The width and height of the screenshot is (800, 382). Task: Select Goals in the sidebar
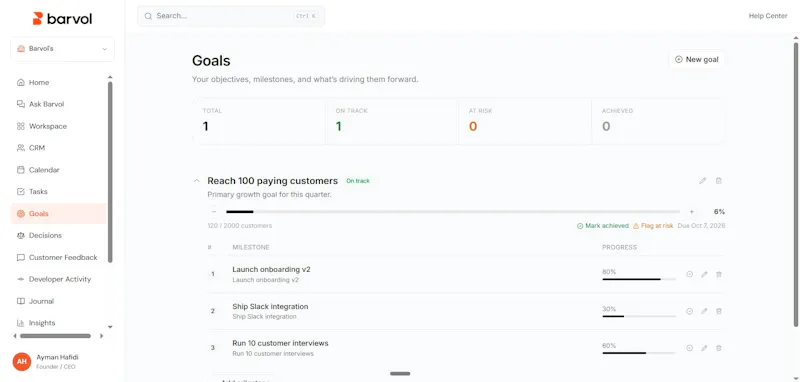tap(58, 214)
